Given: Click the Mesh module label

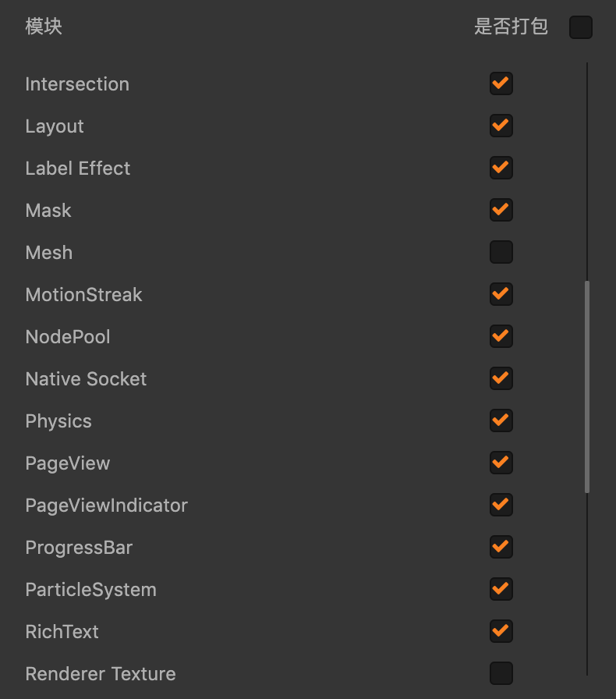Looking at the screenshot, I should point(49,253).
